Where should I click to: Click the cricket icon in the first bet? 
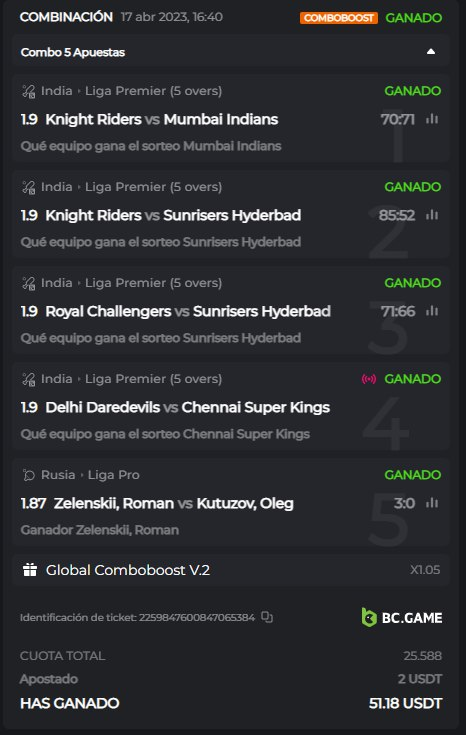pyautogui.click(x=29, y=91)
